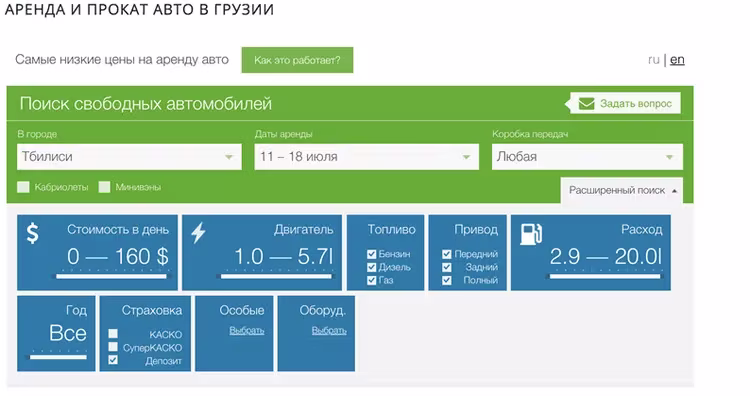Image resolution: width=750 pixels, height=396 pixels.
Task: Click the year value Все
Action: click(67, 333)
